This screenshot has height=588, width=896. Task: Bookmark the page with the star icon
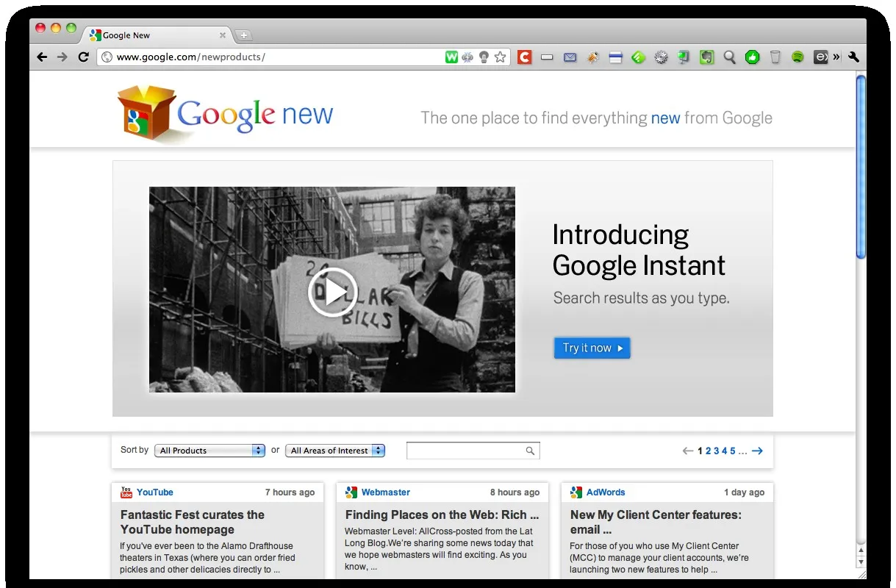[501, 57]
